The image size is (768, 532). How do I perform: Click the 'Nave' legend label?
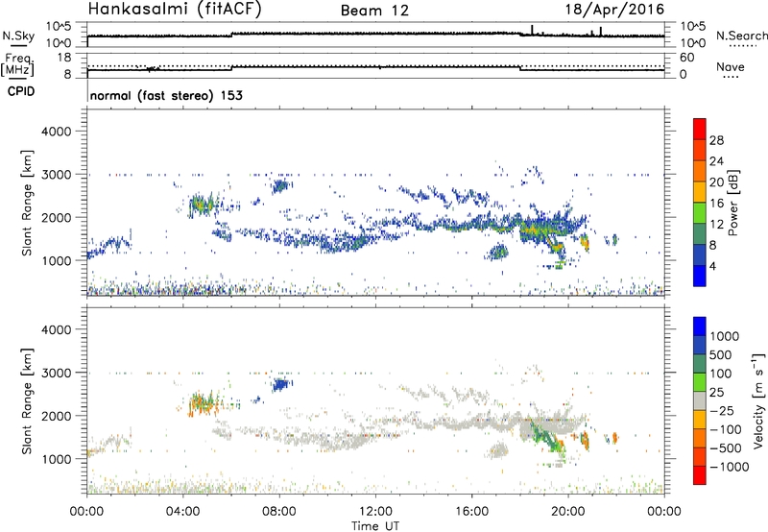pos(731,67)
